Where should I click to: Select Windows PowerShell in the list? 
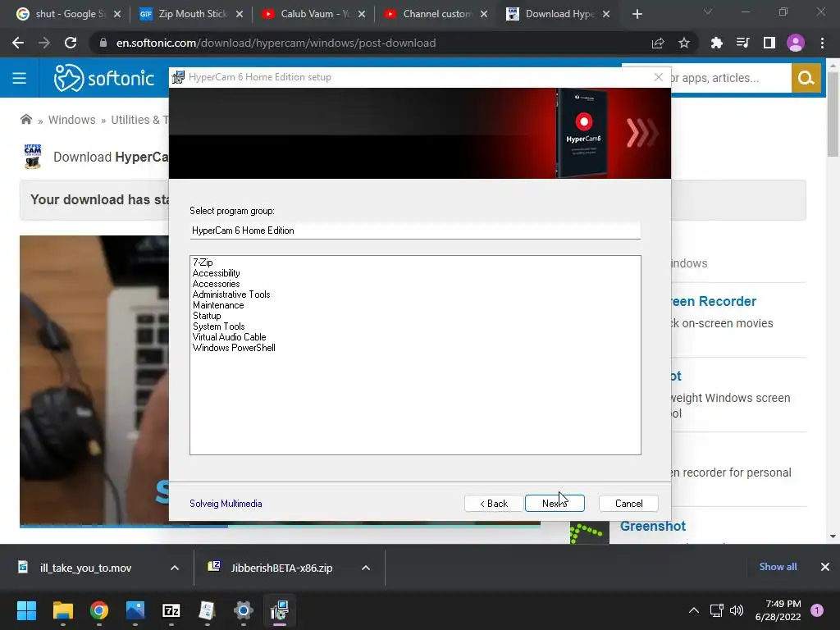click(x=234, y=348)
